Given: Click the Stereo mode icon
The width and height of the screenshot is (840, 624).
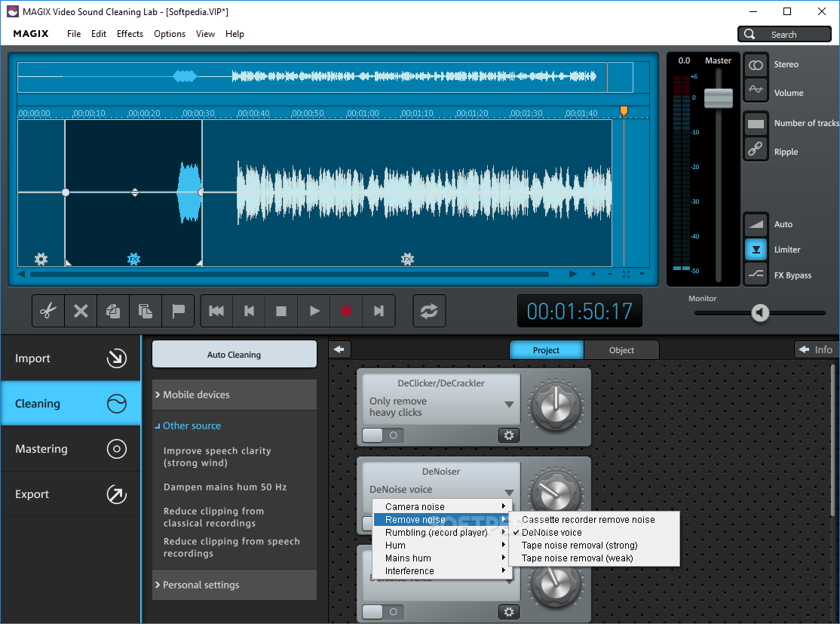Looking at the screenshot, I should coord(756,65).
